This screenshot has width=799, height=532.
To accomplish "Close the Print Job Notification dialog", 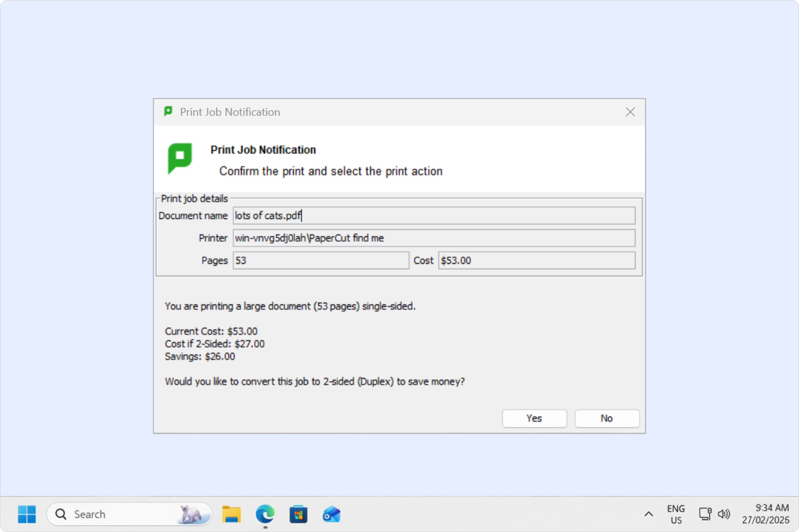I will click(630, 111).
